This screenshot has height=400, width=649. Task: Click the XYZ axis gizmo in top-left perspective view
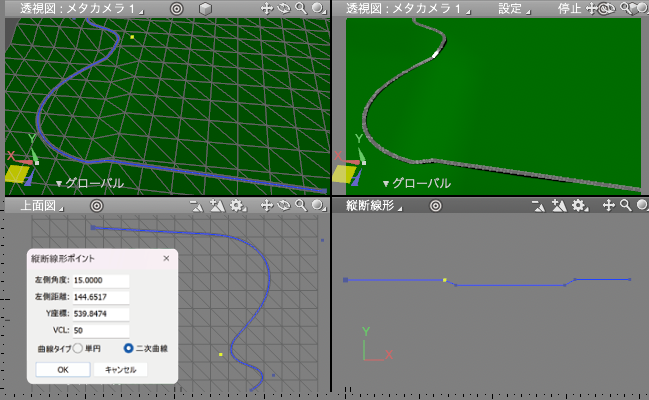21,161
